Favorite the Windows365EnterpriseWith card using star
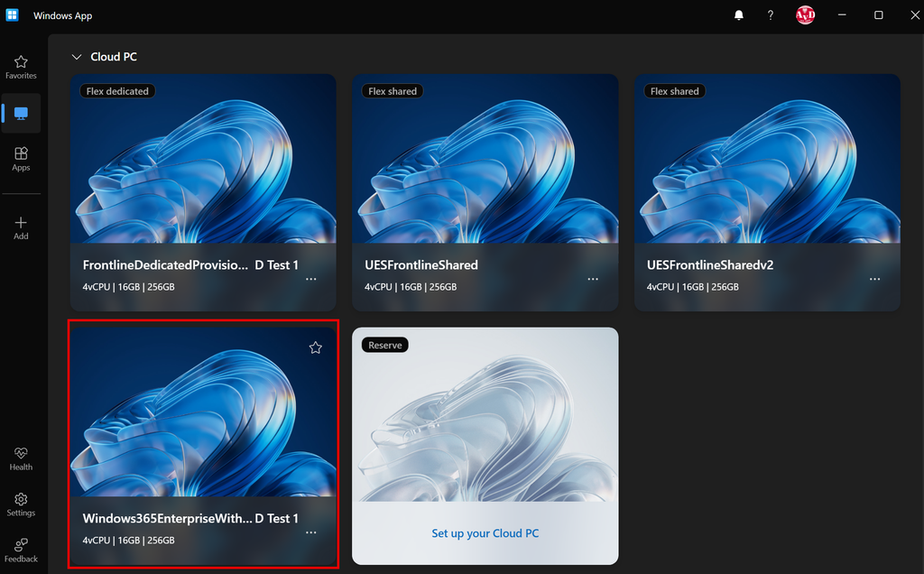924x574 pixels. pos(315,347)
